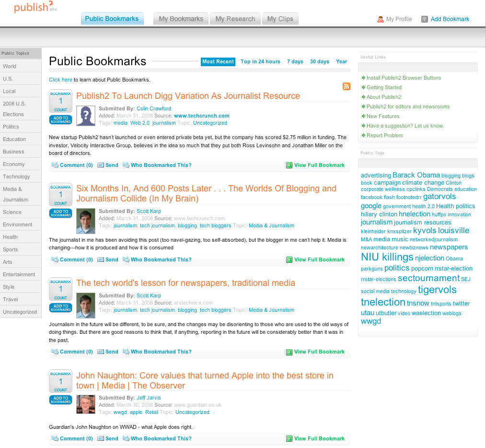Open Jeff Jarvis submitter profile link
Screen dimensions: 486x448
click(x=149, y=398)
